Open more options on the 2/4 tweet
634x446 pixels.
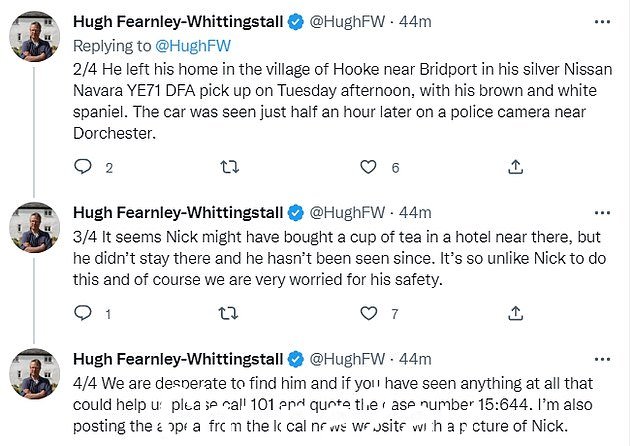click(x=602, y=22)
